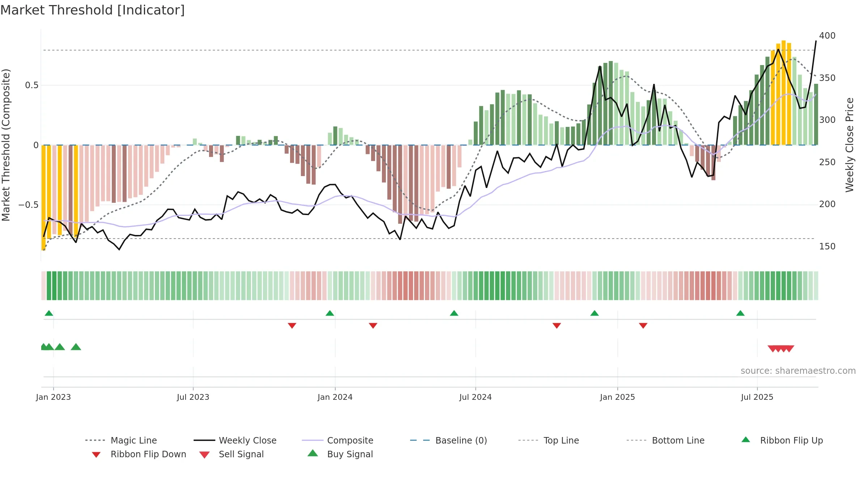Click the third buy signal triangle in early 2023
Image resolution: width=868 pixels, height=488 pixels.
click(60, 347)
